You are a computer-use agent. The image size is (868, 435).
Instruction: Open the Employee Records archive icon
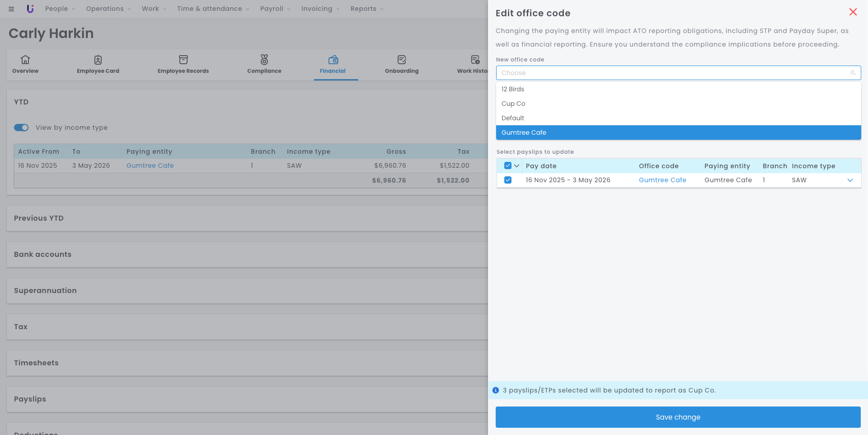click(x=183, y=60)
